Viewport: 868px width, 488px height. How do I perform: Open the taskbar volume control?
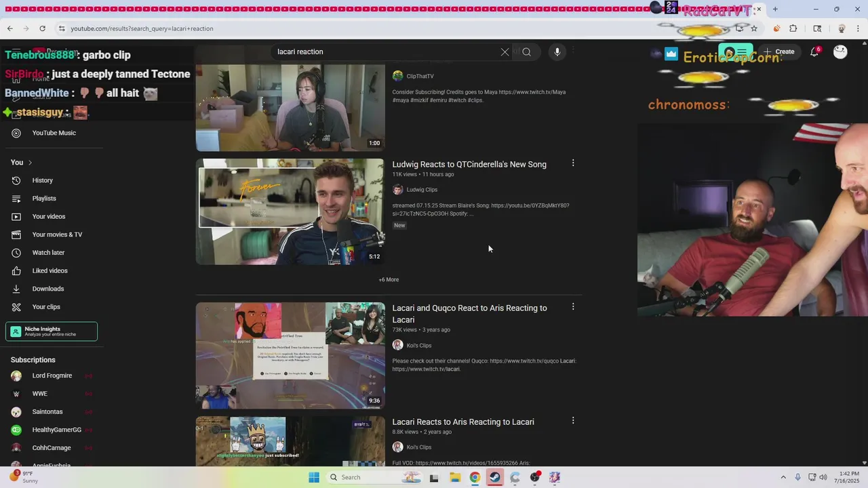tap(823, 477)
